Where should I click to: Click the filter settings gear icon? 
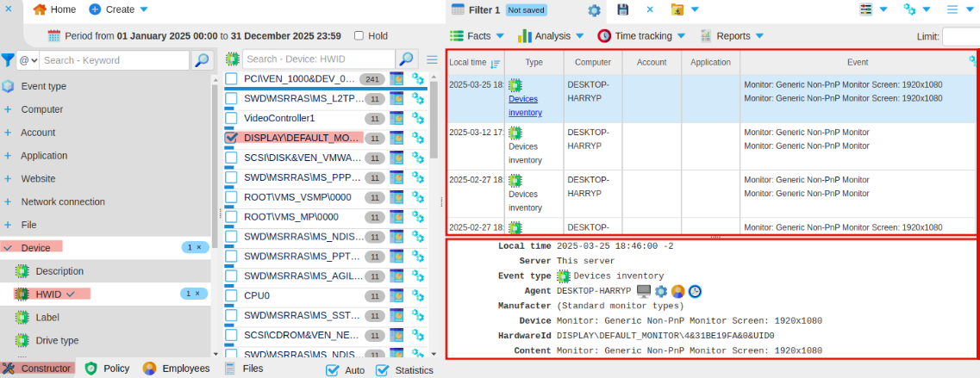594,10
